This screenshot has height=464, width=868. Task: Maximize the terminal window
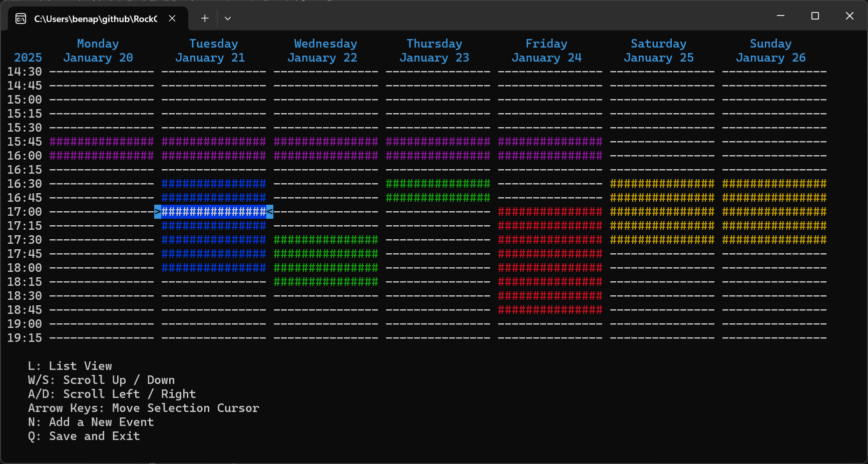click(815, 16)
